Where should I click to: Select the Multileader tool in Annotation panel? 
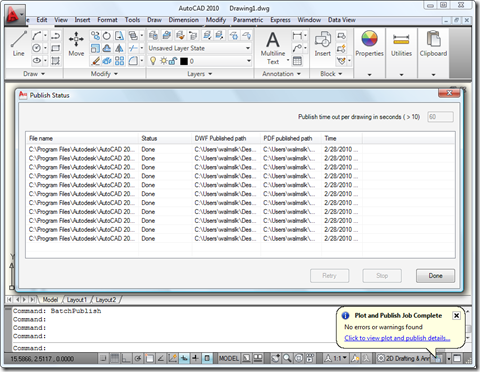coord(297,48)
